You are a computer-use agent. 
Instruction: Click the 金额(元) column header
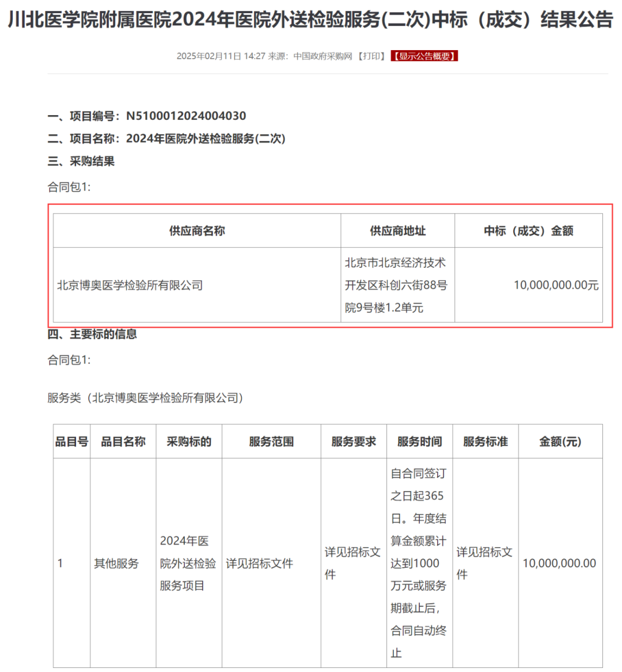(560, 442)
